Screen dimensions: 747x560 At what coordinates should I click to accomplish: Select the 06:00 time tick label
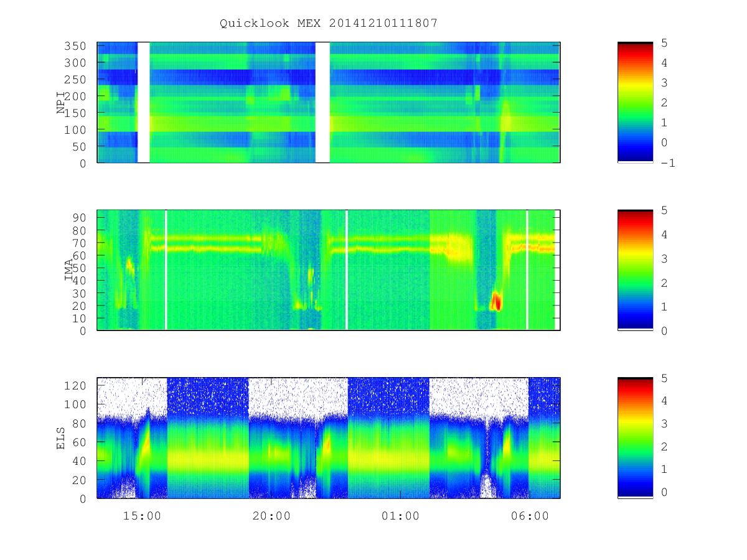click(530, 516)
